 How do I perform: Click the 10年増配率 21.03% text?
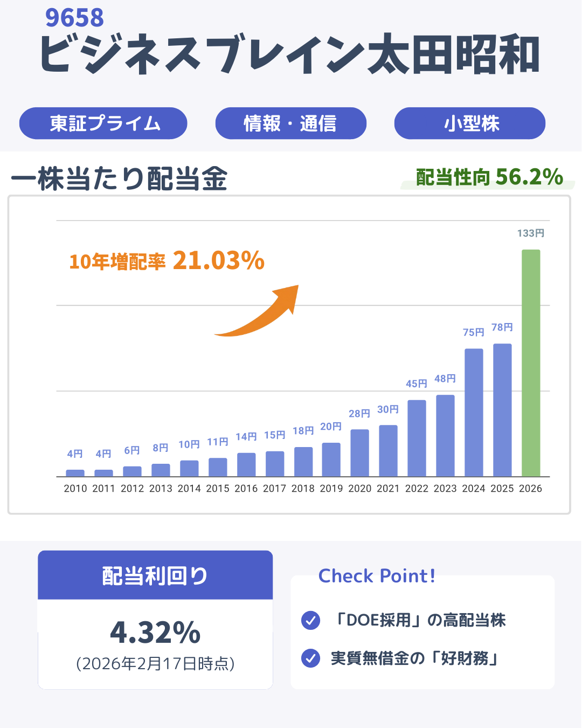point(167,261)
